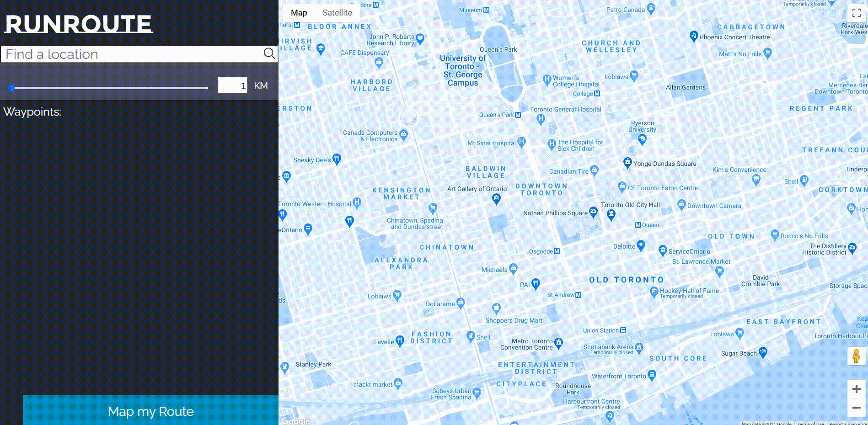The width and height of the screenshot is (868, 425).
Task: Click the Michaels store marker
Action: coord(513,268)
